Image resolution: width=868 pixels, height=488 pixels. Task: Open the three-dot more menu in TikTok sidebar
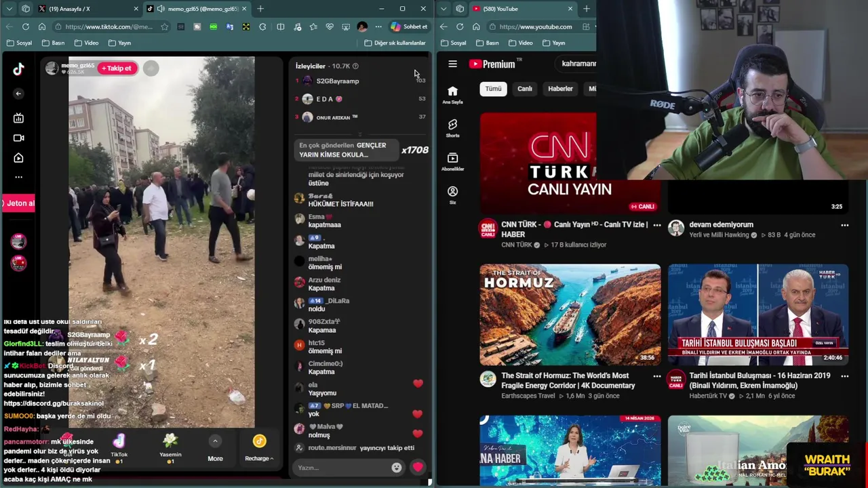point(18,177)
